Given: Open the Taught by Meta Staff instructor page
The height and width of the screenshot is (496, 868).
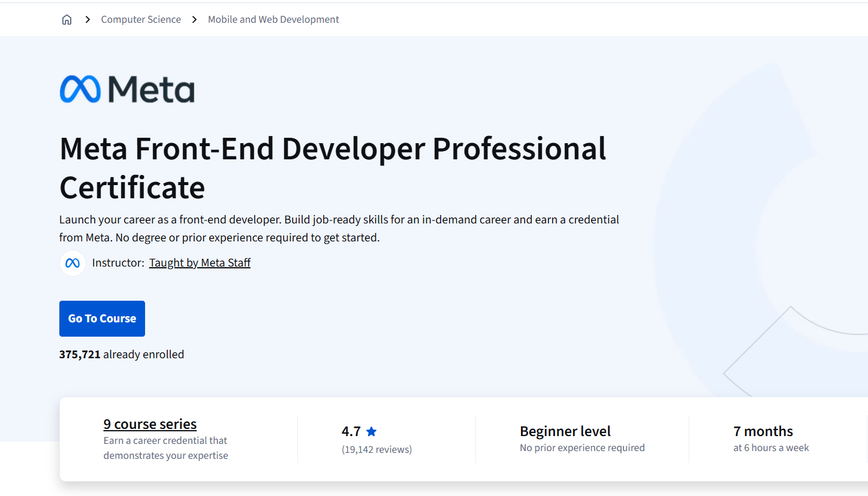Looking at the screenshot, I should click(x=200, y=262).
